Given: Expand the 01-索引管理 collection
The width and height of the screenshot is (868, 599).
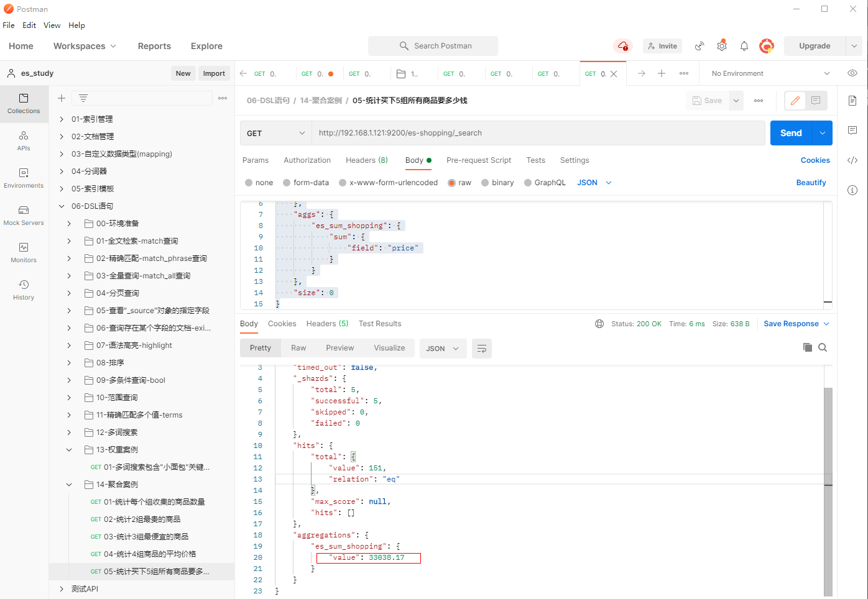Looking at the screenshot, I should click(62, 119).
